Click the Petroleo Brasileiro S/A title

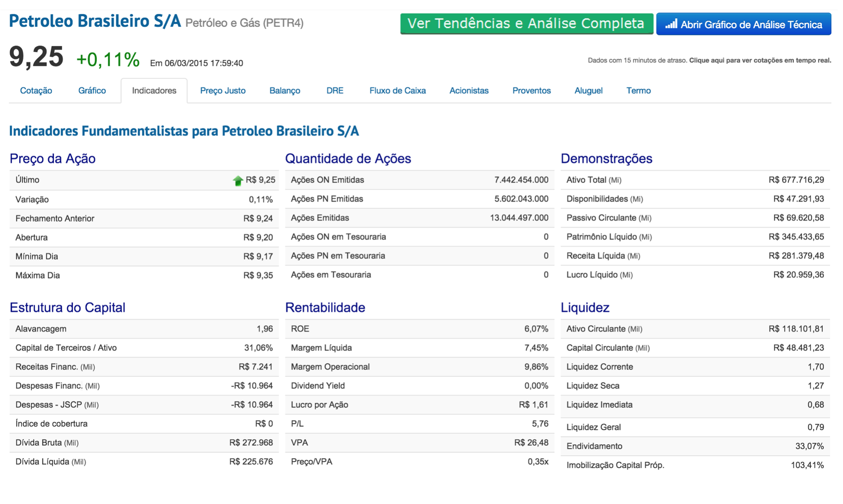95,21
